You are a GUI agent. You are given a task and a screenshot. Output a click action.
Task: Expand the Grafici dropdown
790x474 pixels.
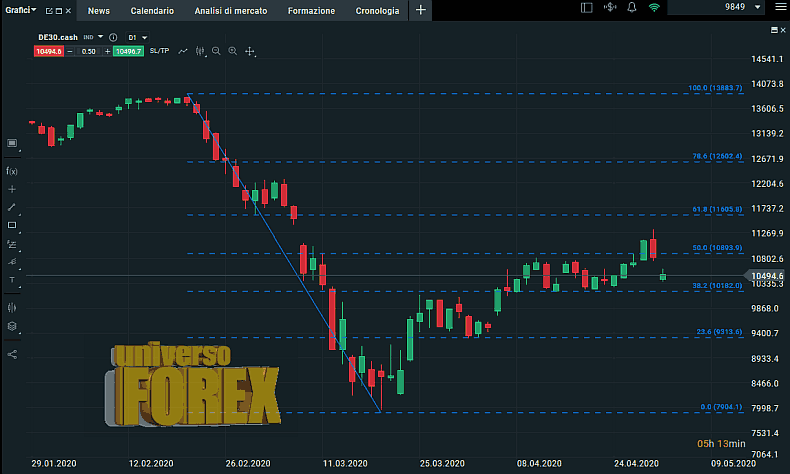pyautogui.click(x=20, y=10)
